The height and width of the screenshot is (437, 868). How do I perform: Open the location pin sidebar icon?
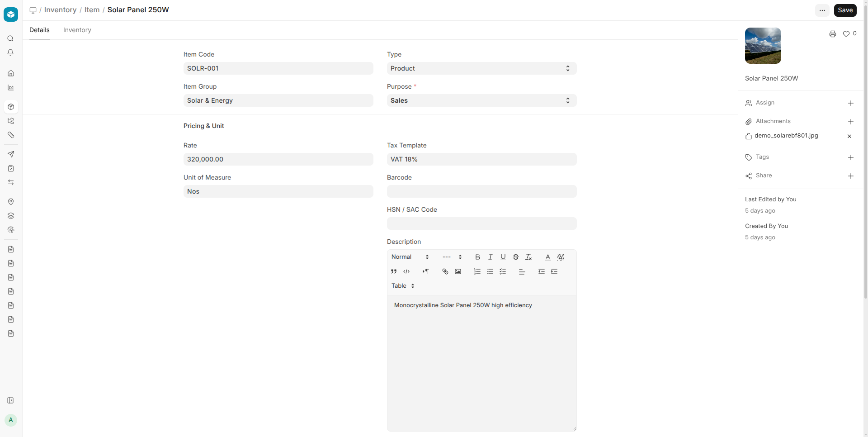[x=11, y=202]
